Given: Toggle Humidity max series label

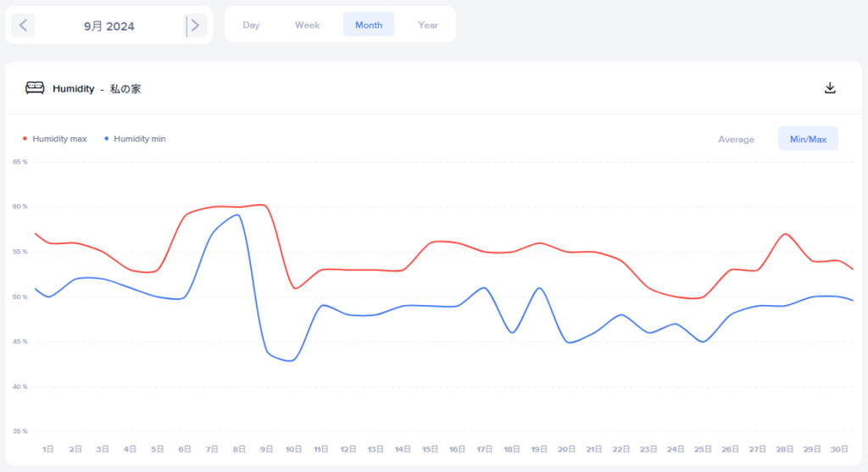Looking at the screenshot, I should pos(59,139).
